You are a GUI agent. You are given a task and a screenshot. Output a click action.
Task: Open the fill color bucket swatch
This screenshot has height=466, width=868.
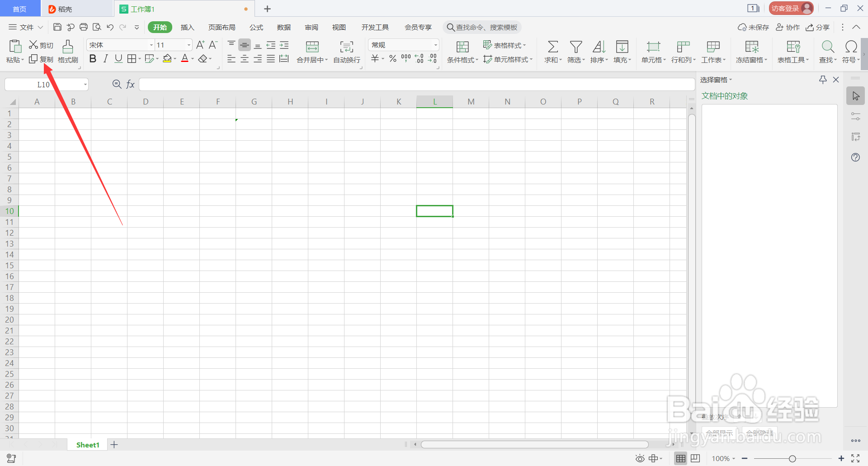pyautogui.click(x=167, y=59)
